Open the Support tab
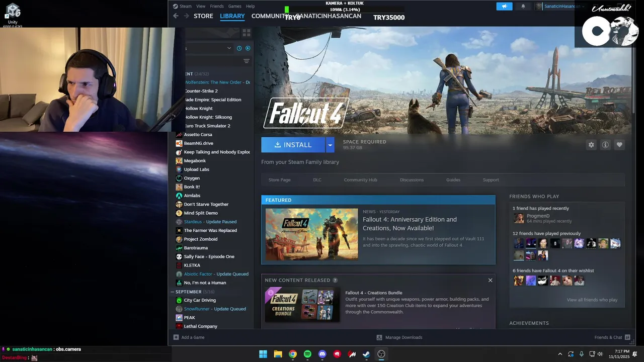The height and width of the screenshot is (362, 644). click(x=491, y=180)
